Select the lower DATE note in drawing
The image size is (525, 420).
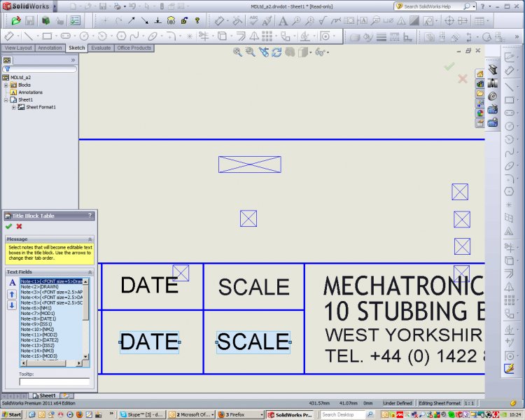click(150, 342)
